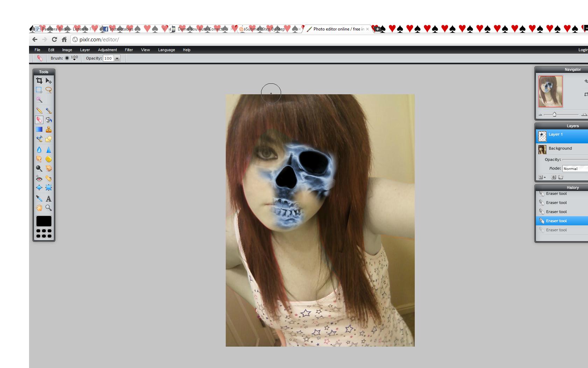
Task: Select the Smudge finger tool
Action: (x=39, y=159)
